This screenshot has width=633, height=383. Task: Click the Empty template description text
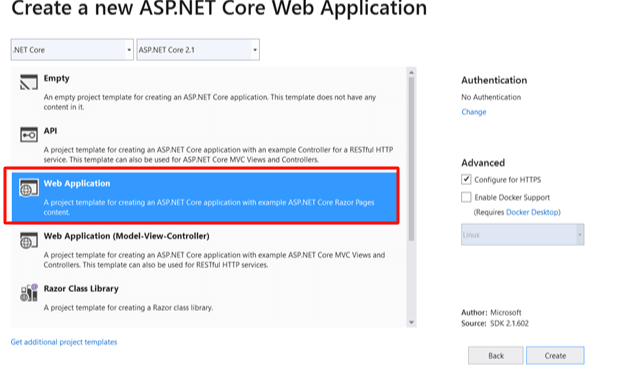(210, 102)
